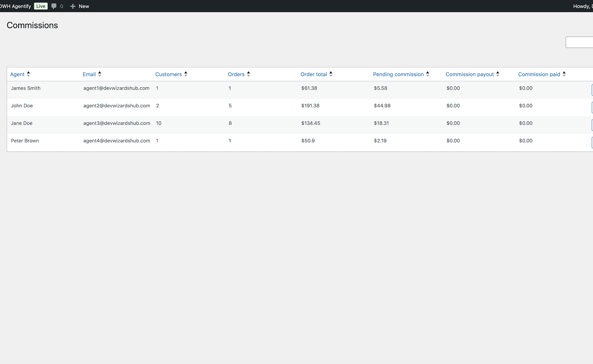Sort table by Agent column
593x364 pixels.
[x=17, y=74]
